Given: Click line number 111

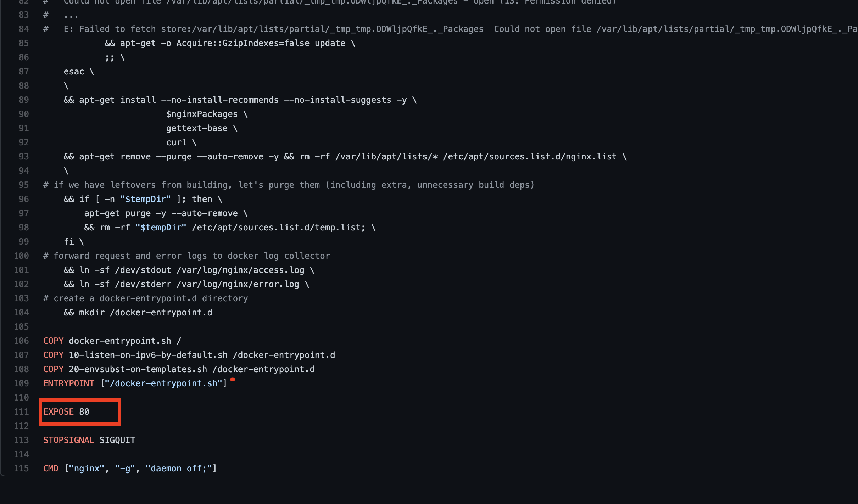Looking at the screenshot, I should 21,411.
